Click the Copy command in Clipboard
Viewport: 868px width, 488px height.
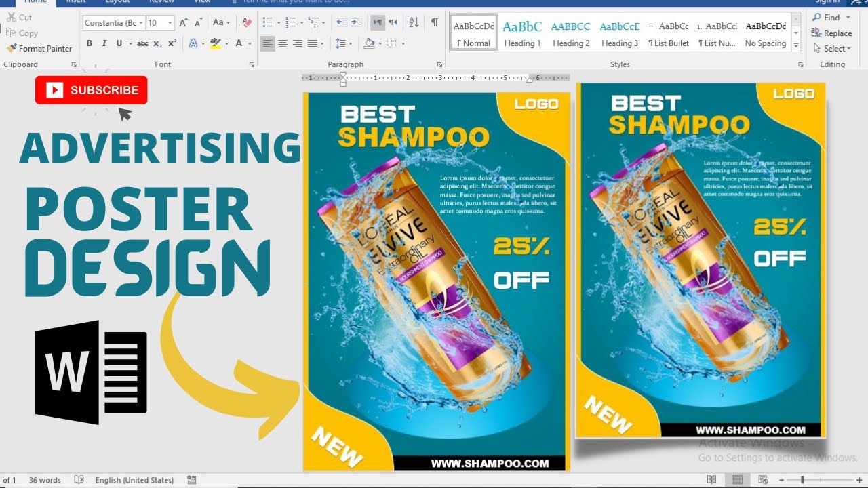click(22, 33)
